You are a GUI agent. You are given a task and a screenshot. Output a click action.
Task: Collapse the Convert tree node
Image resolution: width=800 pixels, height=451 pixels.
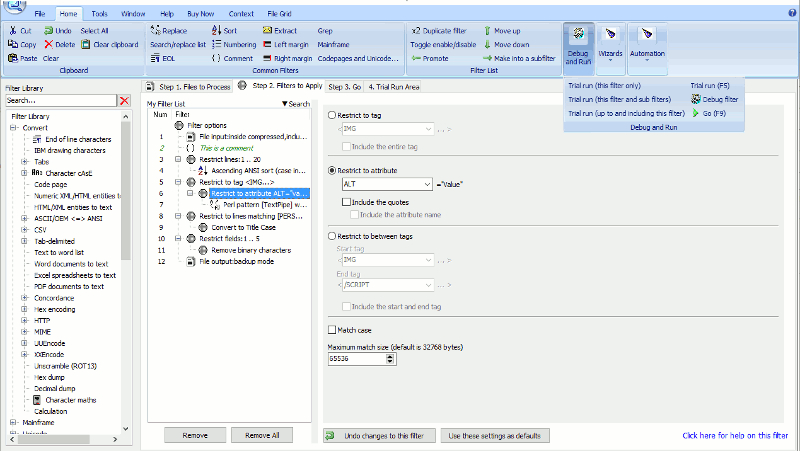pyautogui.click(x=13, y=128)
